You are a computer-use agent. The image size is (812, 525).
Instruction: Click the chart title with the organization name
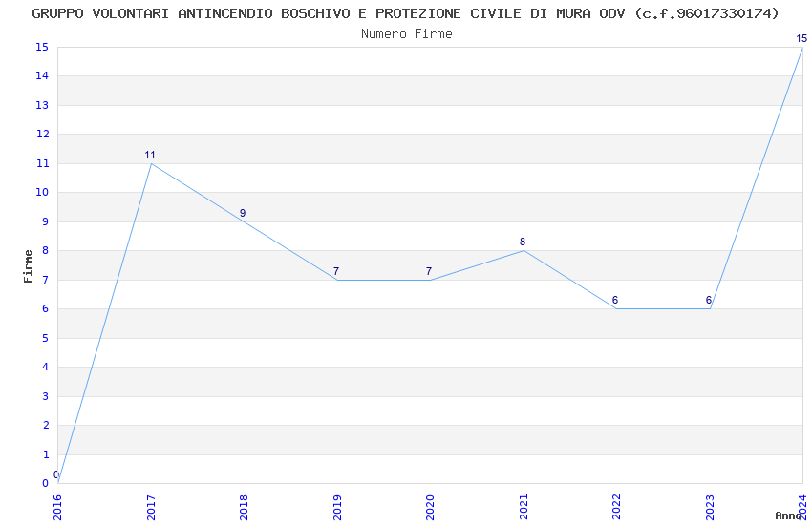pyautogui.click(x=405, y=13)
